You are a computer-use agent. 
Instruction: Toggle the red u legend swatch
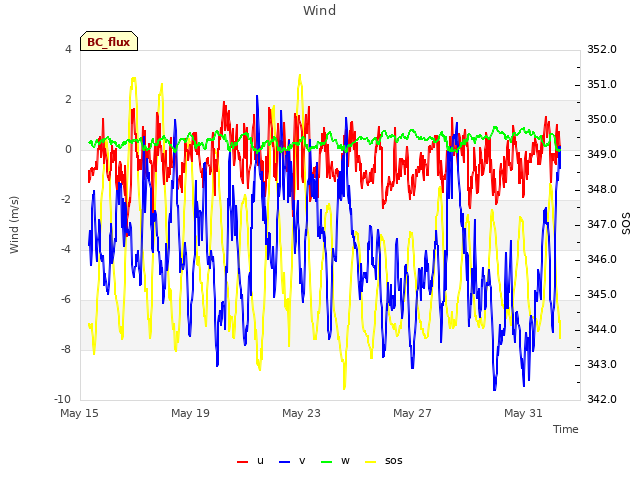pyautogui.click(x=242, y=462)
